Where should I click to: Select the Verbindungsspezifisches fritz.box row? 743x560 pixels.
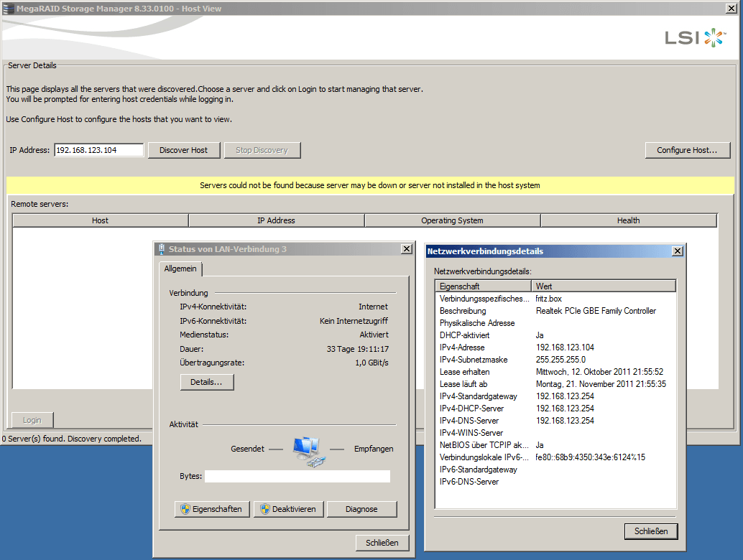click(x=555, y=299)
